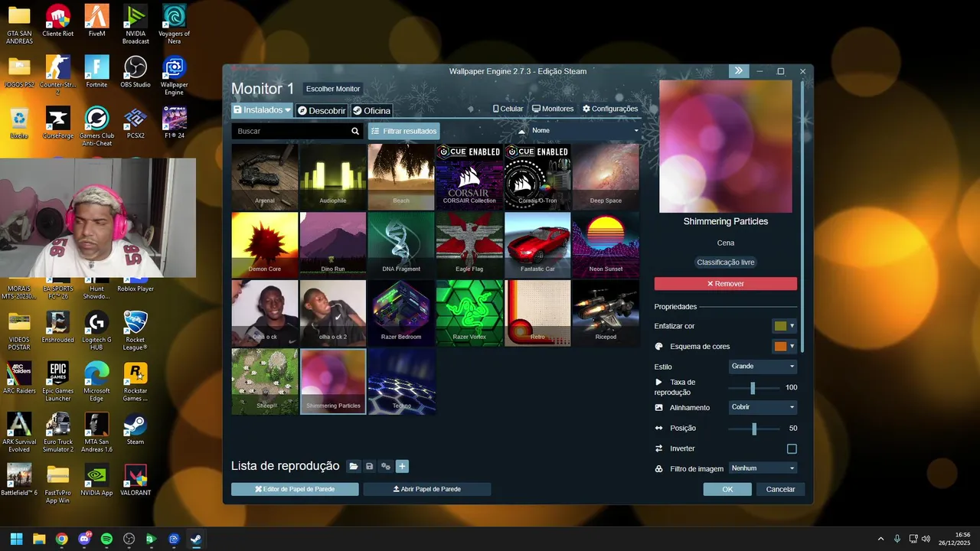This screenshot has height=551, width=980.
Task: Click Filtrar resultados button
Action: pyautogui.click(x=403, y=132)
